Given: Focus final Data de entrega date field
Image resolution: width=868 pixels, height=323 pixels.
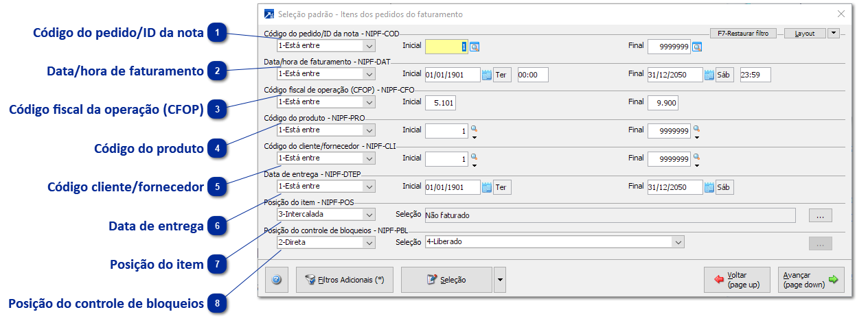Looking at the screenshot, I should 675,187.
